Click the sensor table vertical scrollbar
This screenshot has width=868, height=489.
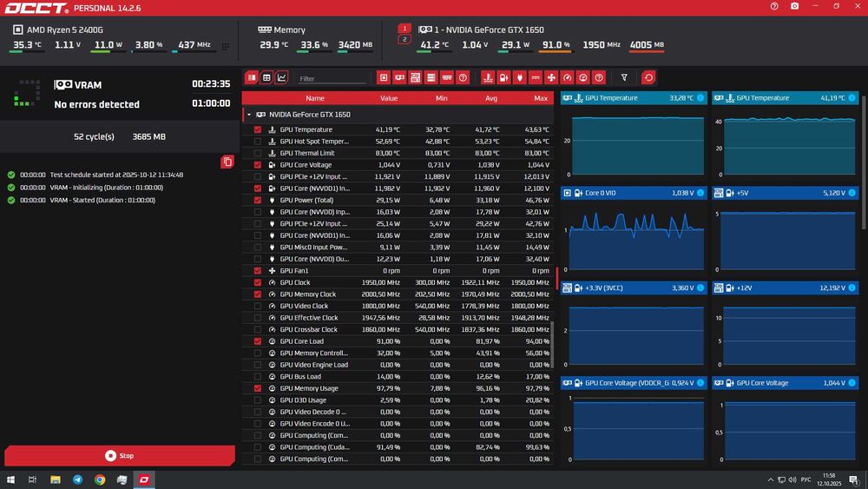coord(552,344)
